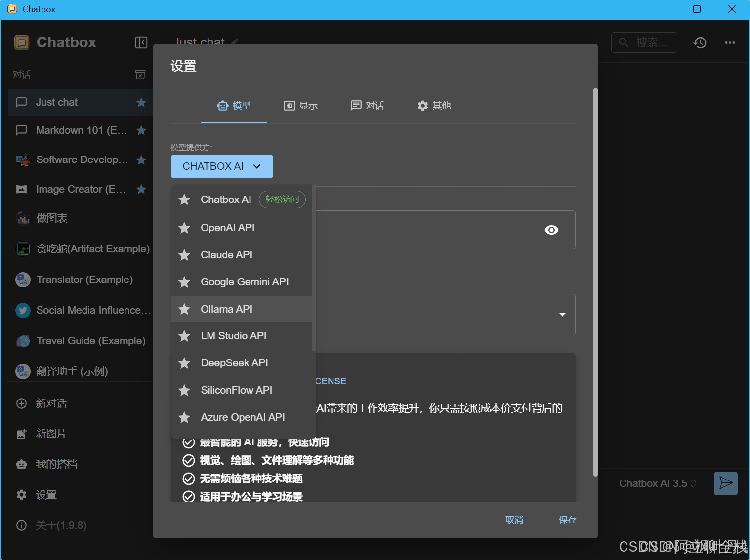The width and height of the screenshot is (750, 560).
Task: Click the clear conversations archive icon
Action: tap(140, 75)
